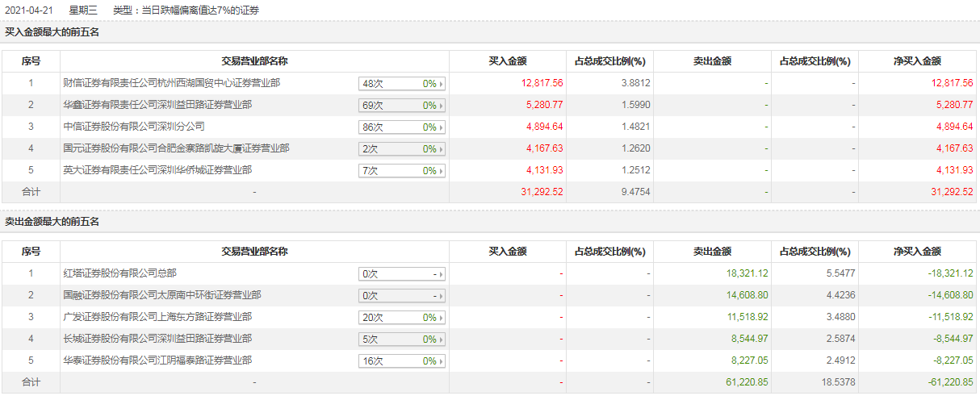Select the sell amount 18,321.12 in 卖出金额 column
This screenshot has width=980, height=400.
748,273
